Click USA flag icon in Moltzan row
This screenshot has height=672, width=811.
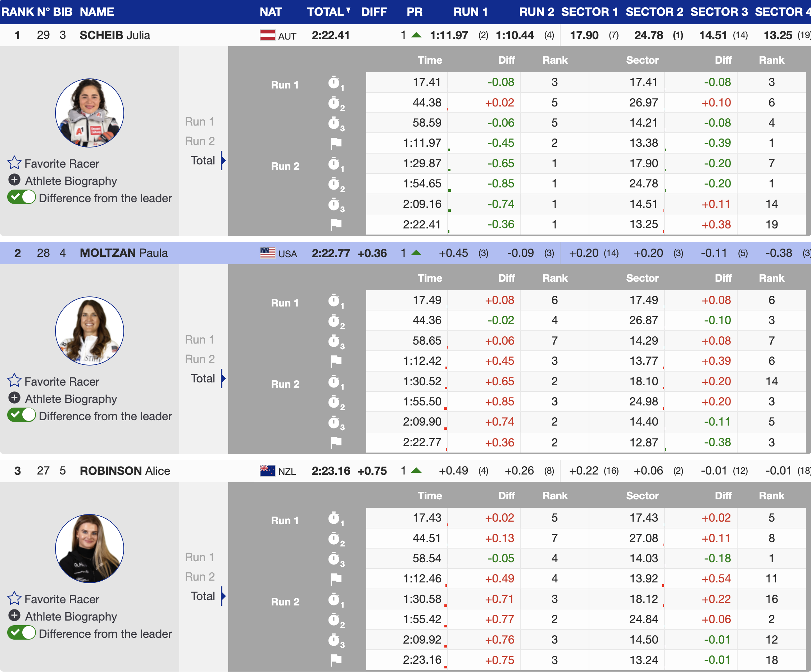coord(267,253)
